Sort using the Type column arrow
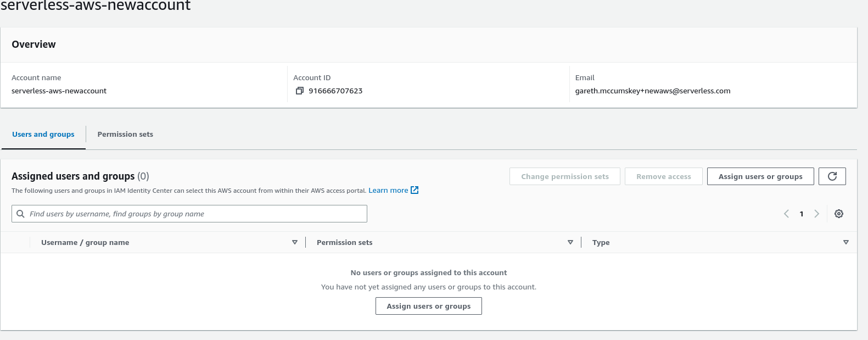 [x=845, y=242]
